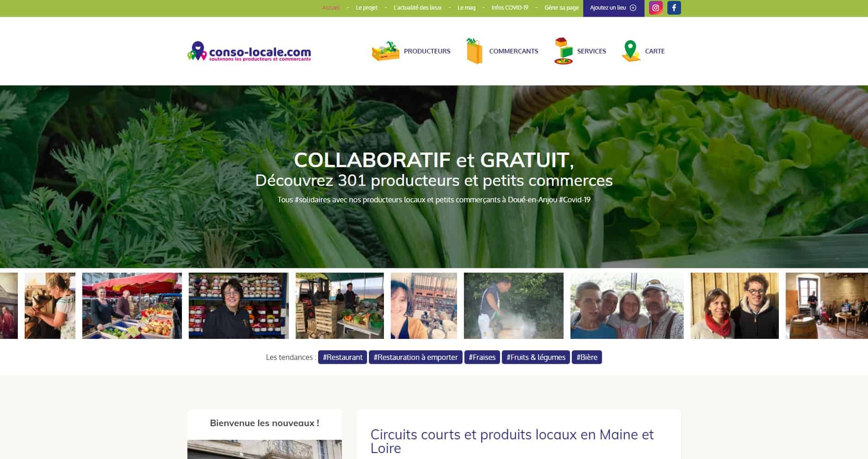Open the Accueil menu item
868x459 pixels.
click(x=331, y=8)
